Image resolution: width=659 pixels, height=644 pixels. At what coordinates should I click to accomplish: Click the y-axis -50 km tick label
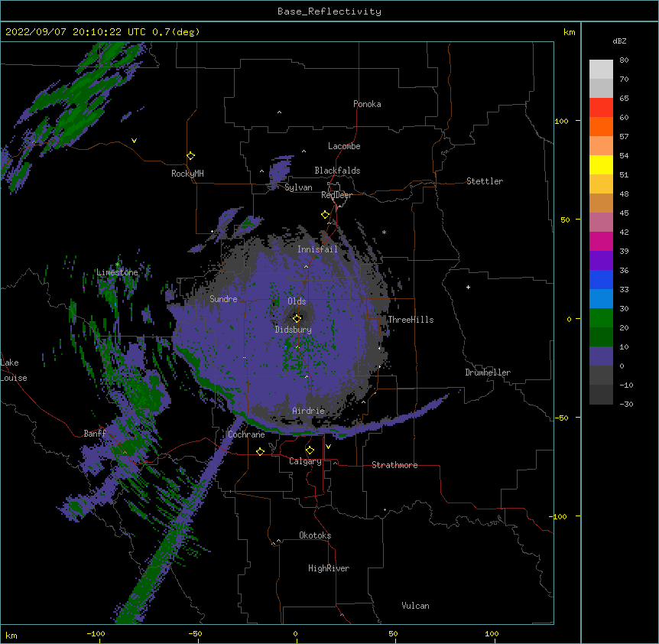point(561,418)
